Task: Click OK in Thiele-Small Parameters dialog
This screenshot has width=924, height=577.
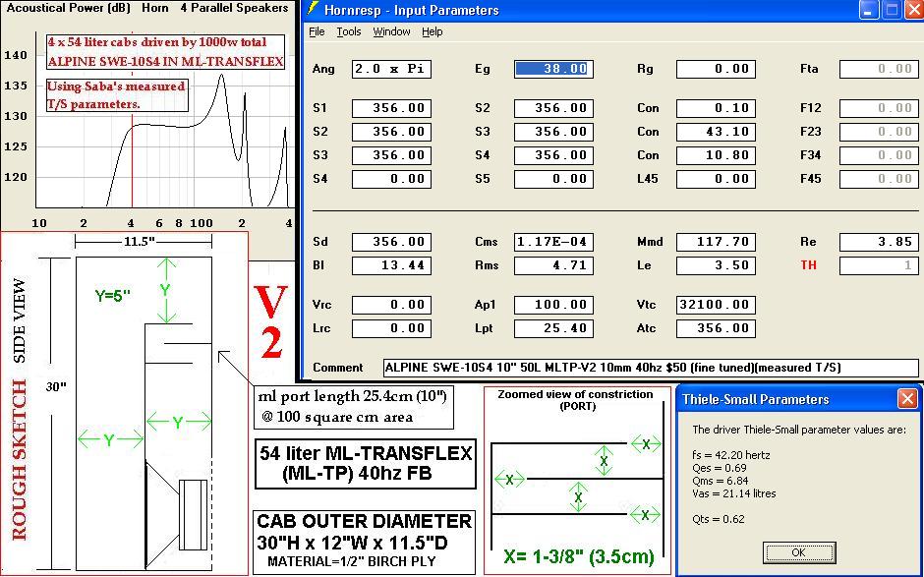Action: 798,552
